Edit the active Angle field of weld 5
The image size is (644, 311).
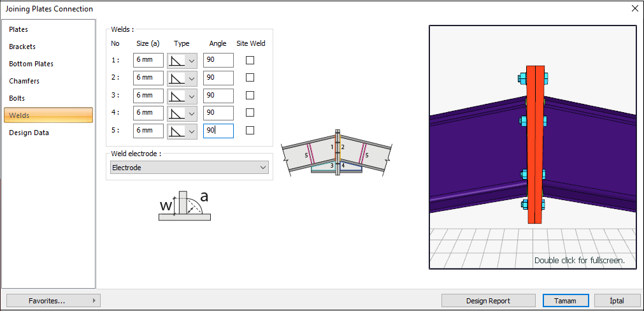click(218, 131)
